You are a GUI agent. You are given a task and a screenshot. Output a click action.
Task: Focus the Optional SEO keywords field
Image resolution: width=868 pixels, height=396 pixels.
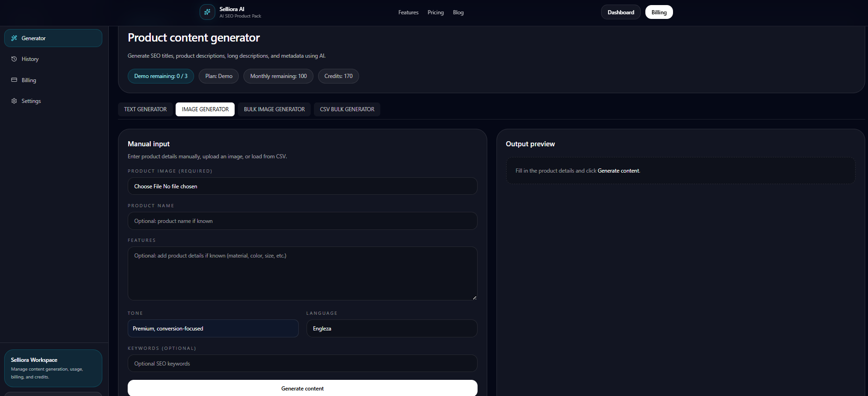point(302,363)
